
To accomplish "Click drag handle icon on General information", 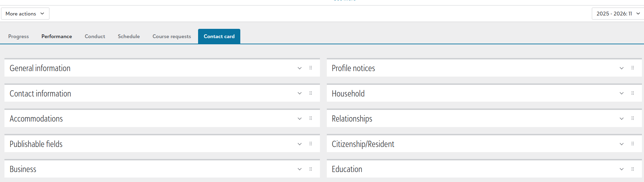I will [x=311, y=68].
